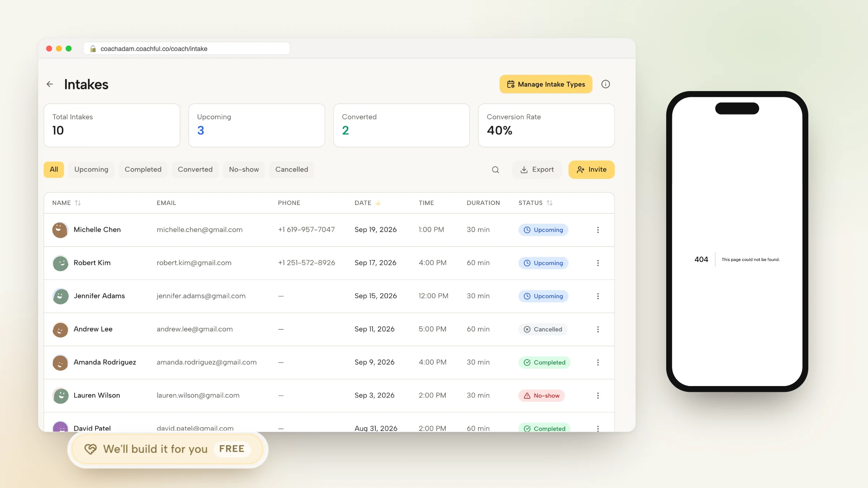The image size is (868, 488).
Task: Open row menu for Andrew Lee
Action: click(598, 329)
